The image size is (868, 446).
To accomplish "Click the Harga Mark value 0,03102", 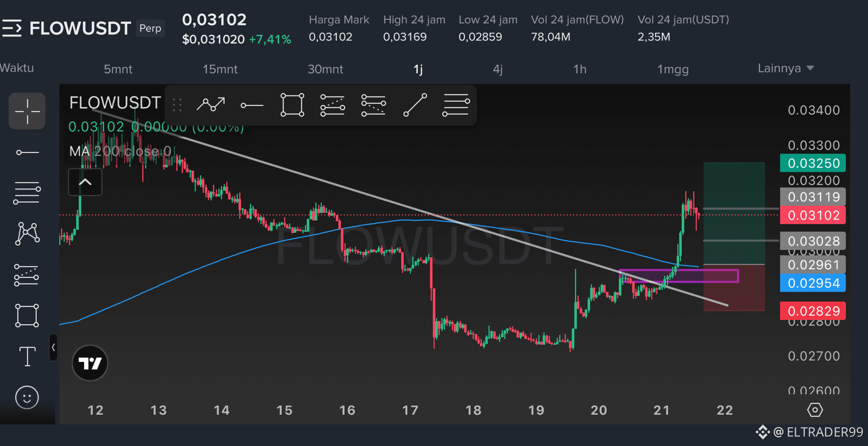I will (330, 37).
